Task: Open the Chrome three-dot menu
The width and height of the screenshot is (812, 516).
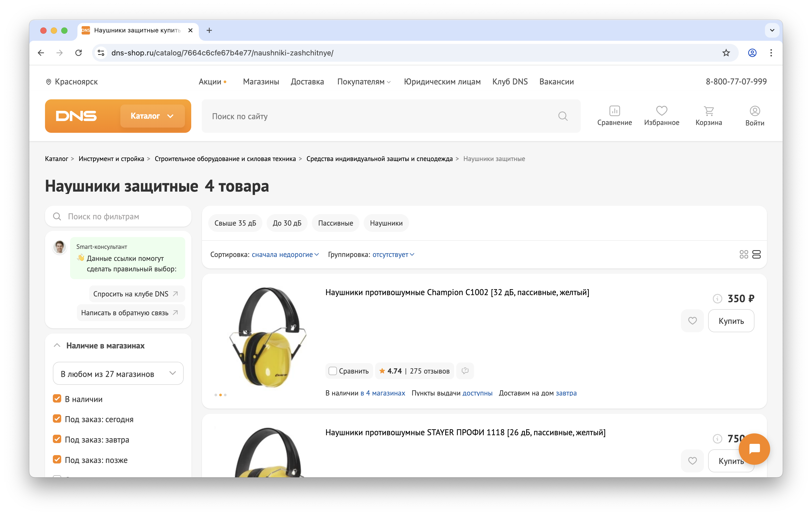Action: pos(771,53)
